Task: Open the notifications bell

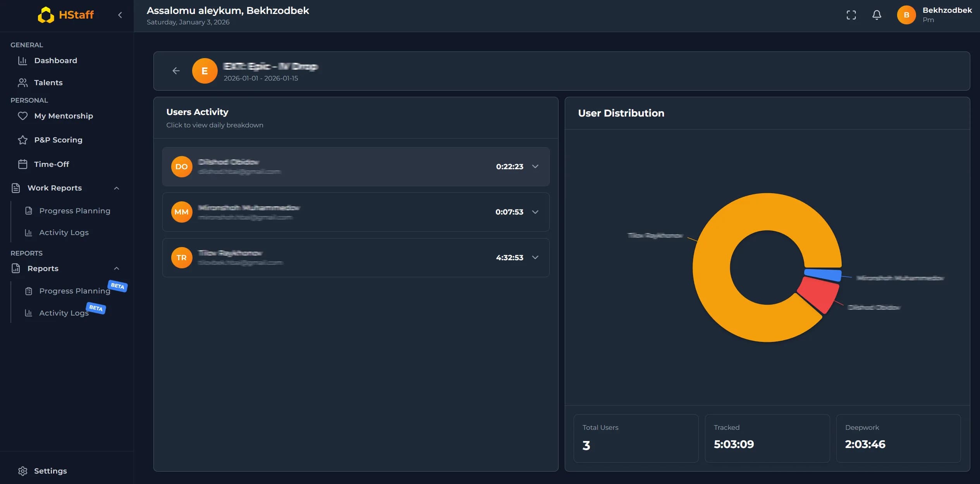Action: coord(877,15)
